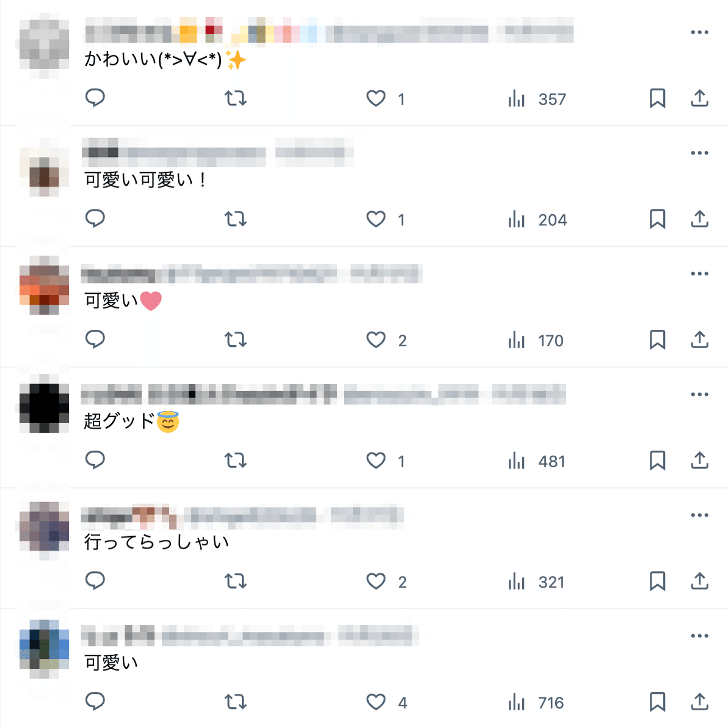Screen dimensions: 728x728
Task: Bookmark the 可愛い heart emoji comment
Action: click(657, 340)
